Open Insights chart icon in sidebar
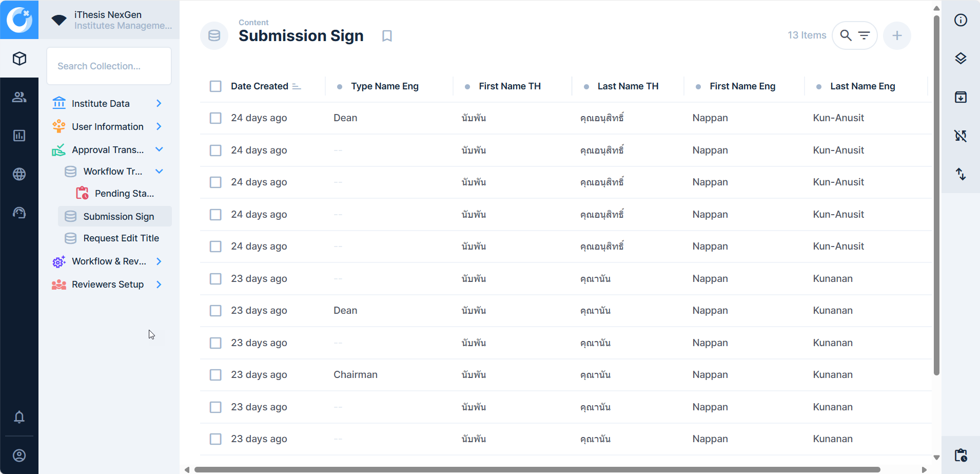The image size is (980, 474). pyautogui.click(x=19, y=136)
